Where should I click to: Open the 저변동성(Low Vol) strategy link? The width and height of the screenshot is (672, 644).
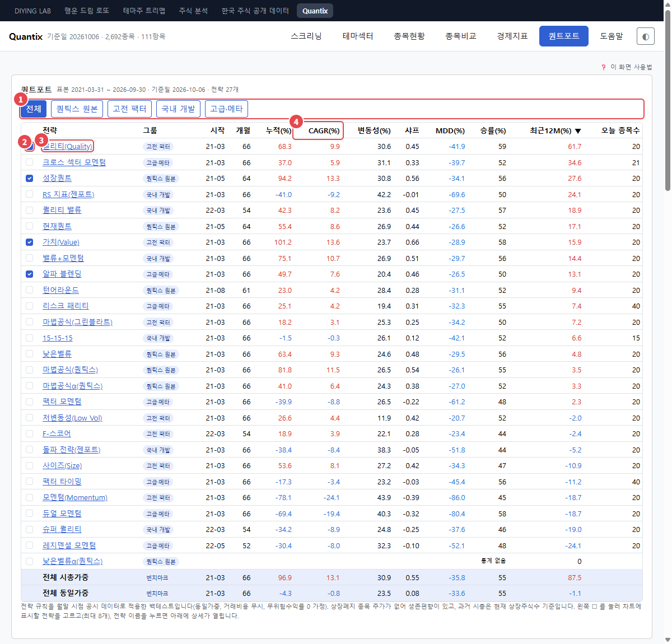coord(72,418)
